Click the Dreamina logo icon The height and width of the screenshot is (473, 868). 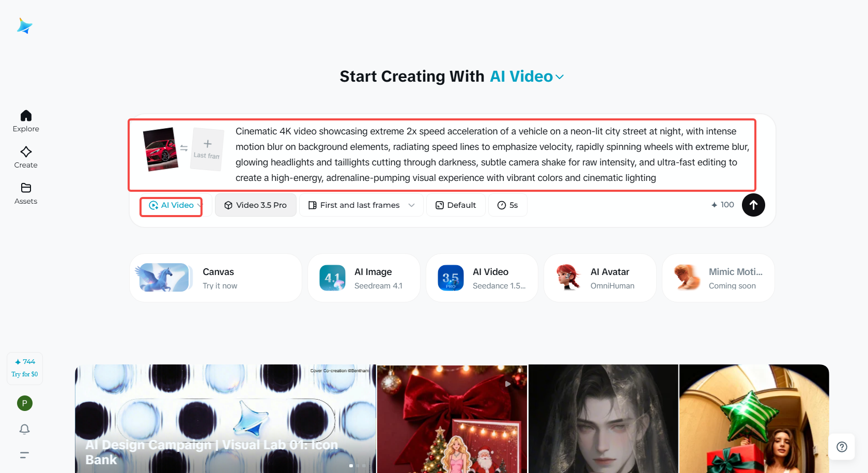click(x=25, y=26)
